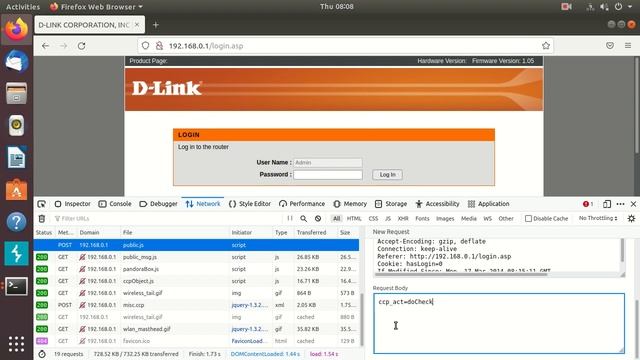Filter requests by WS

(x=487, y=218)
